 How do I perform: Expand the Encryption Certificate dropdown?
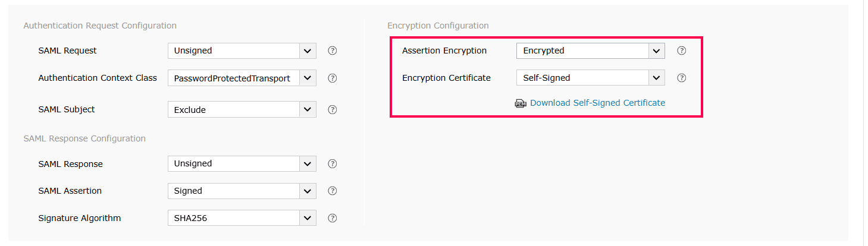pos(590,78)
